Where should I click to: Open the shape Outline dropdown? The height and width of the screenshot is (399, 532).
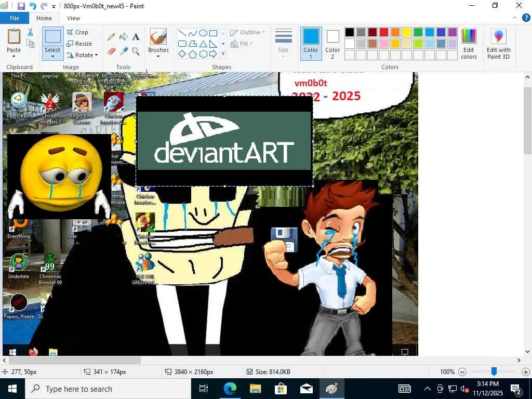pos(248,32)
